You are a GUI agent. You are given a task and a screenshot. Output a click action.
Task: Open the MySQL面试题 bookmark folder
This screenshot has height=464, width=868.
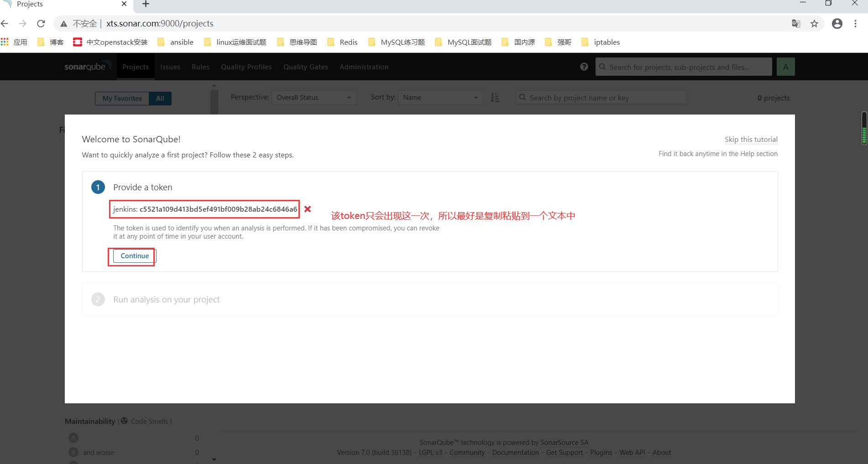pos(463,42)
